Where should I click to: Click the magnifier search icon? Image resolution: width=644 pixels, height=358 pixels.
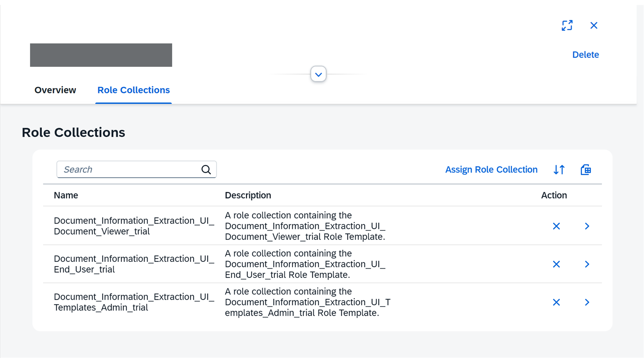tap(206, 170)
